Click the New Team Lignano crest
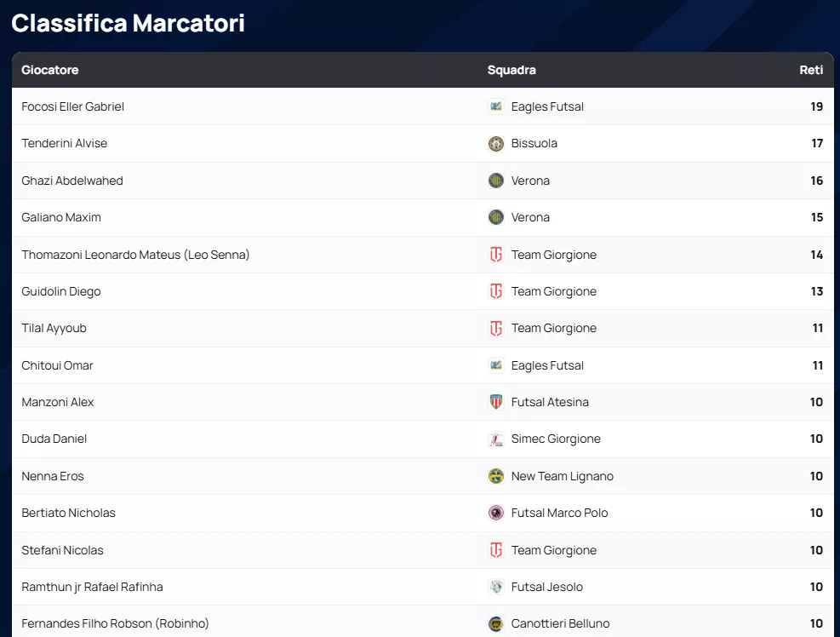840x637 pixels. [x=495, y=476]
